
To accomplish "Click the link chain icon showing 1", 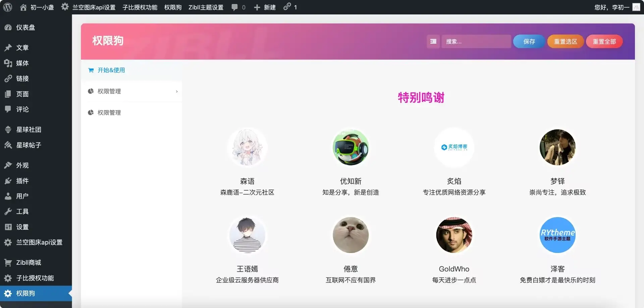I will click(x=287, y=7).
